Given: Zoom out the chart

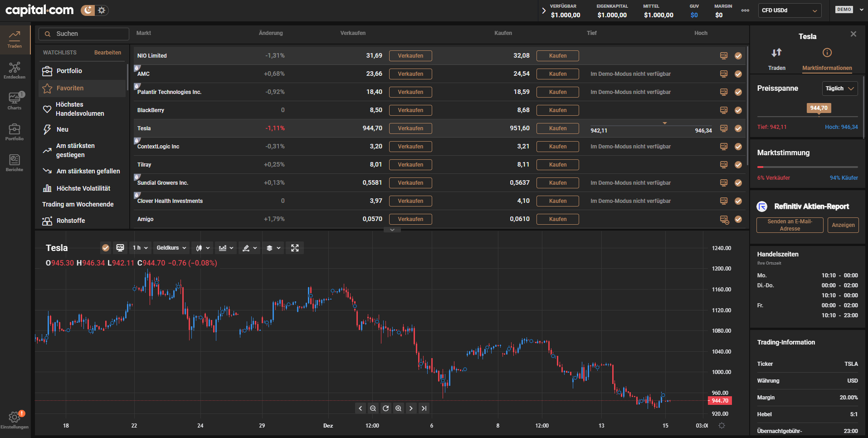Looking at the screenshot, I should click(x=373, y=408).
